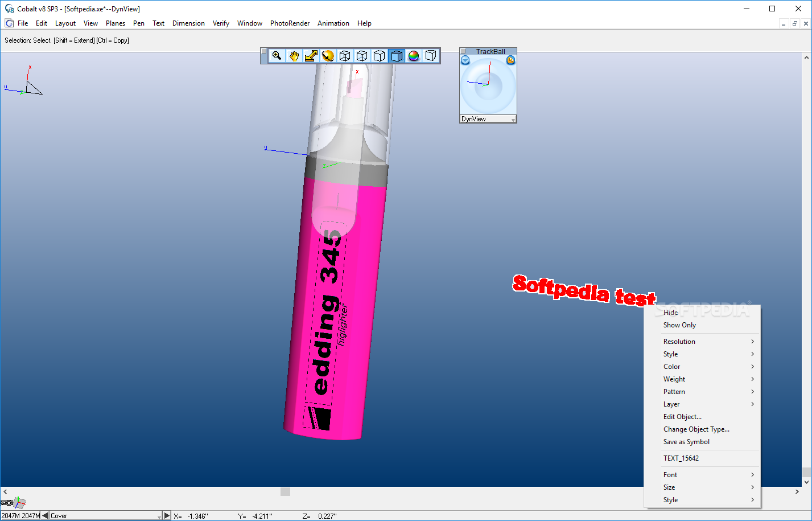The image size is (812, 521).
Task: Open the Pen menu
Action: (x=139, y=23)
